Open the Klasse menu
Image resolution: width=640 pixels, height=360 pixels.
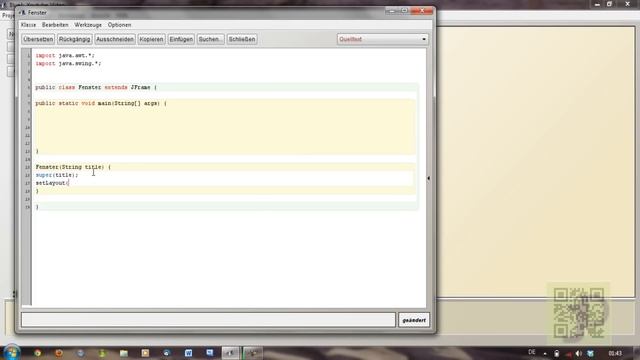coord(29,25)
